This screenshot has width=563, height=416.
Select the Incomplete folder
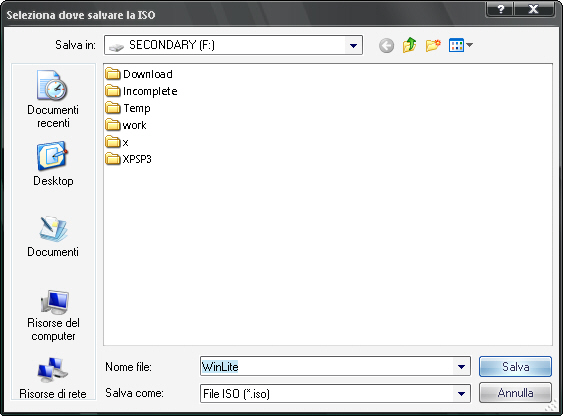[x=141, y=91]
